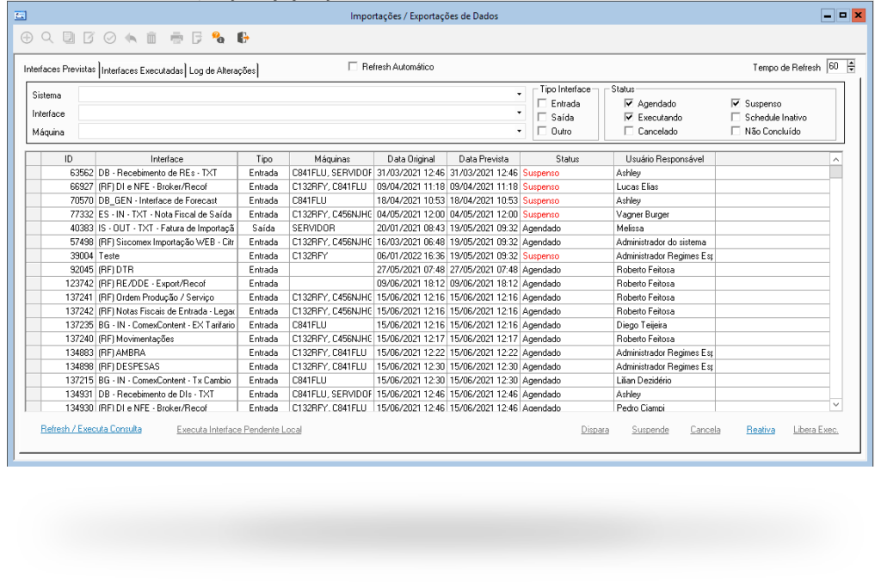This screenshot has height=588, width=881.
Task: Click the copy documents icon
Action: point(69,38)
